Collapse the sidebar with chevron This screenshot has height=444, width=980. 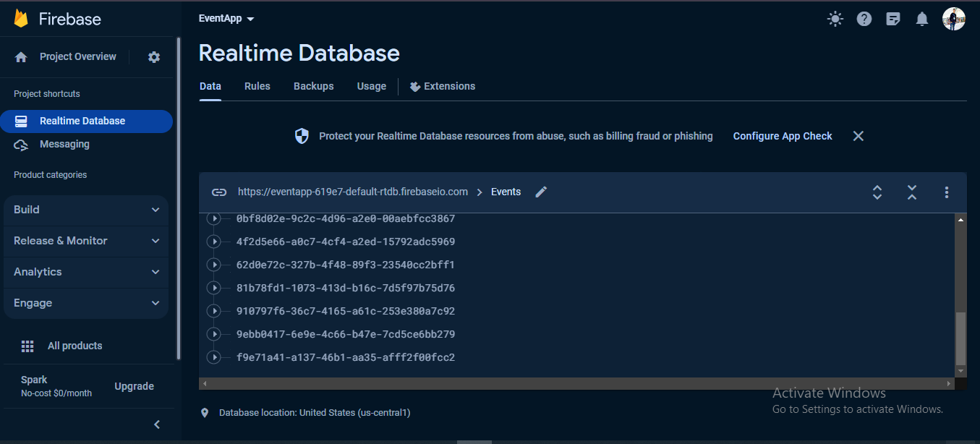pyautogui.click(x=157, y=424)
